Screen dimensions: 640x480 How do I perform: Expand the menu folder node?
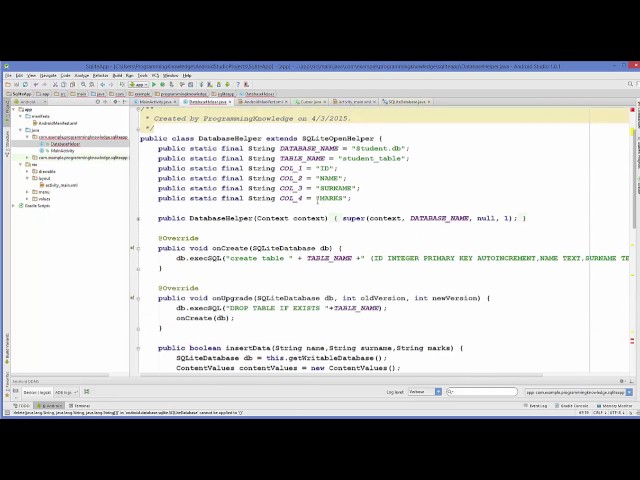[27, 192]
